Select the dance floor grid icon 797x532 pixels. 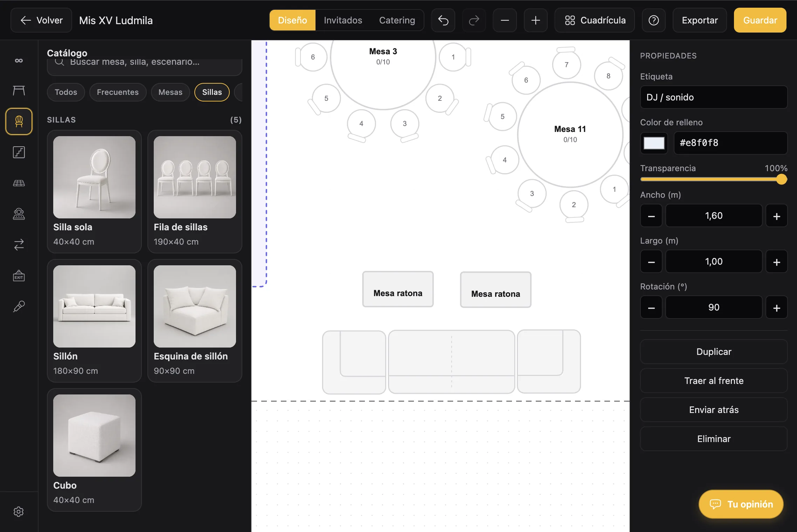coord(19,183)
